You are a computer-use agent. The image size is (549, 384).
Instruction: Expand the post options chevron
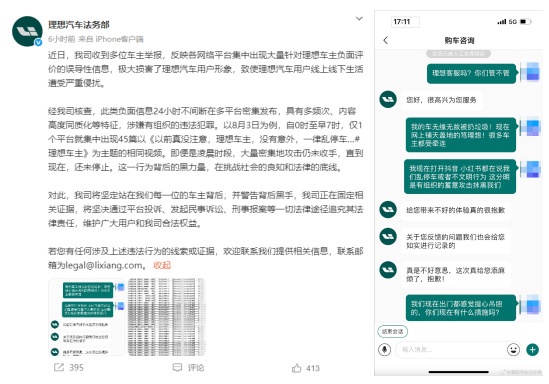tap(359, 19)
